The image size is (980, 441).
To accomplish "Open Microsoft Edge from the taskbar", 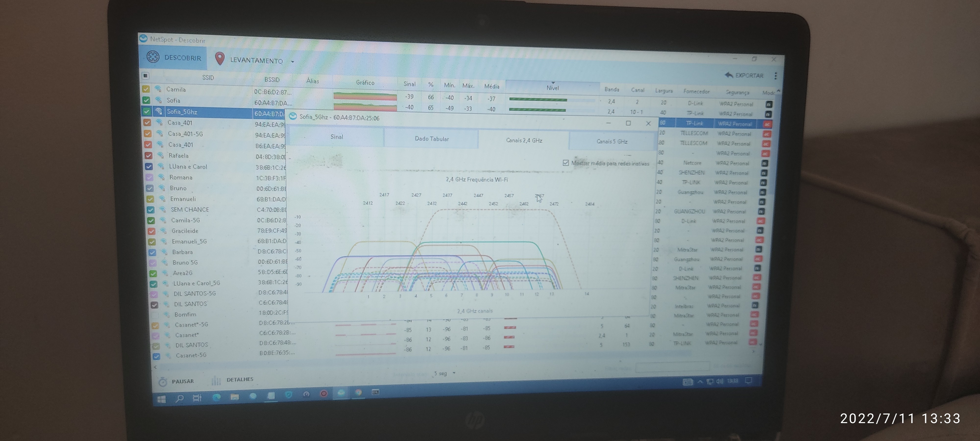I will [217, 397].
